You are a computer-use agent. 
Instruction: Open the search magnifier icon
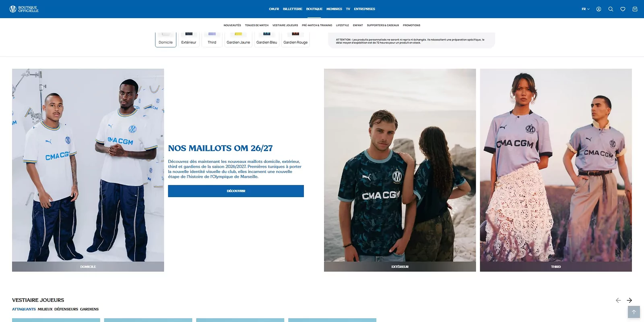click(x=611, y=9)
